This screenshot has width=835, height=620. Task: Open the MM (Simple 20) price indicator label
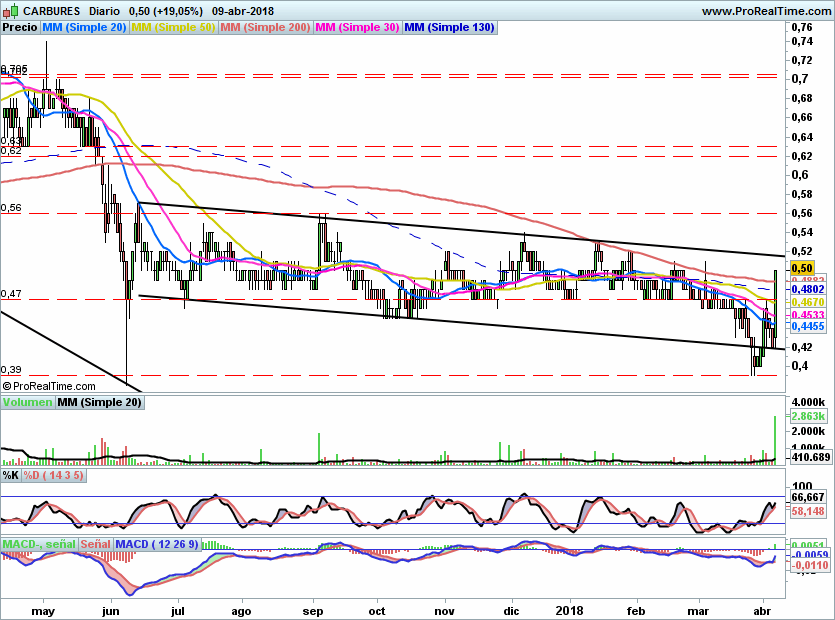[x=84, y=28]
